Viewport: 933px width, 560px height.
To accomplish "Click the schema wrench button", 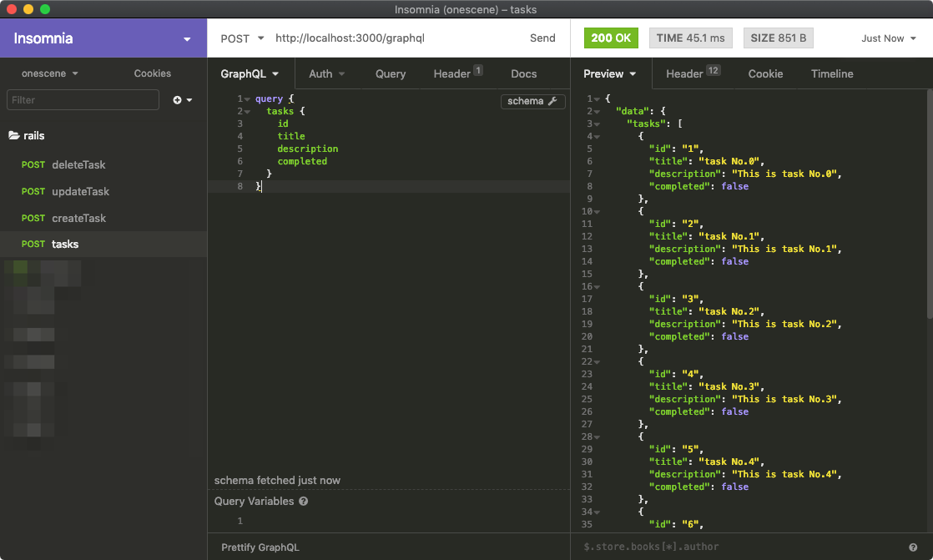I will pos(532,101).
